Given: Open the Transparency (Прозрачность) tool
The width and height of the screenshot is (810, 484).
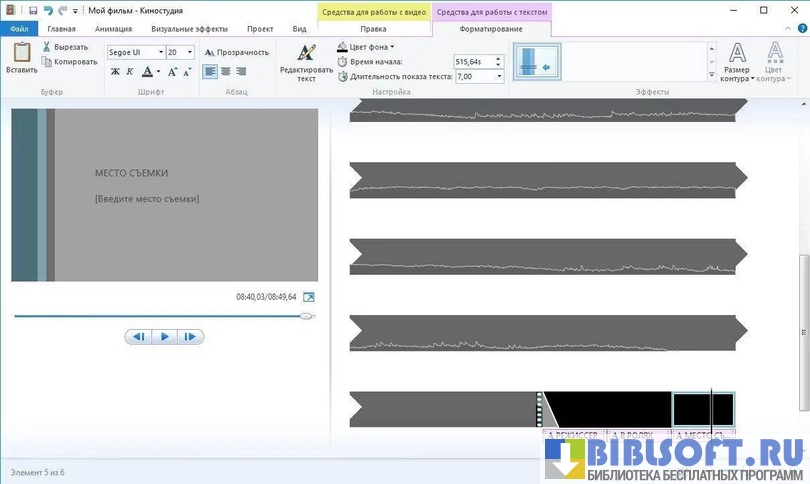Looking at the screenshot, I should tap(236, 52).
